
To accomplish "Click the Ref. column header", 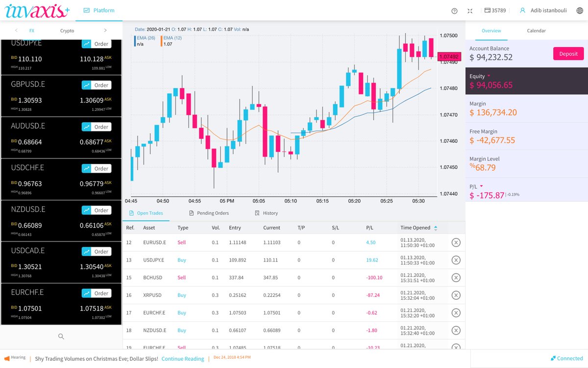I will [130, 228].
